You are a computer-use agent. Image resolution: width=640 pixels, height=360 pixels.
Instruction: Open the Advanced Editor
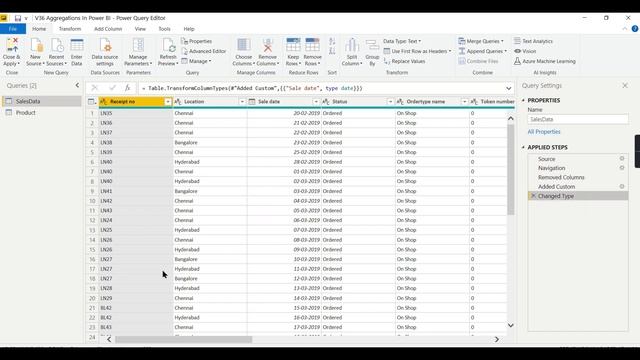click(x=204, y=51)
